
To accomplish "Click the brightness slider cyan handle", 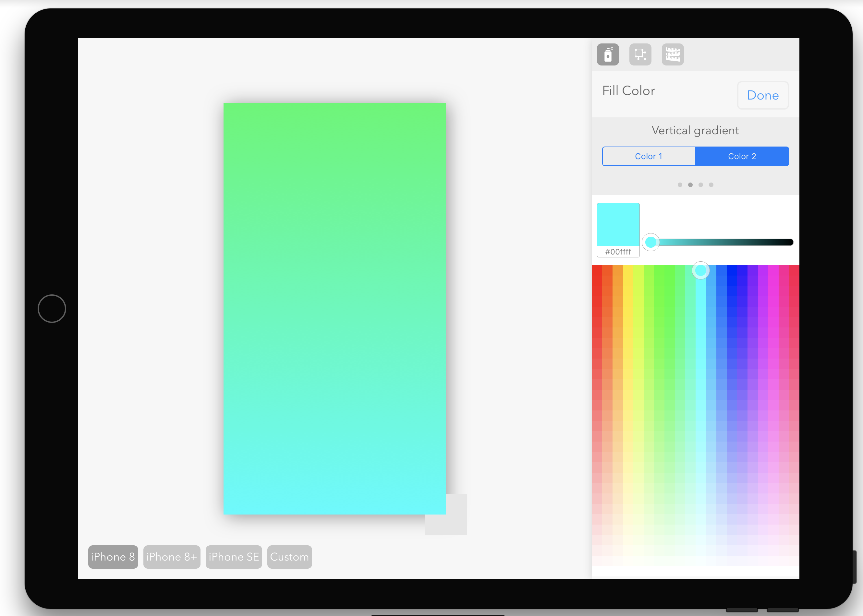I will pyautogui.click(x=650, y=242).
